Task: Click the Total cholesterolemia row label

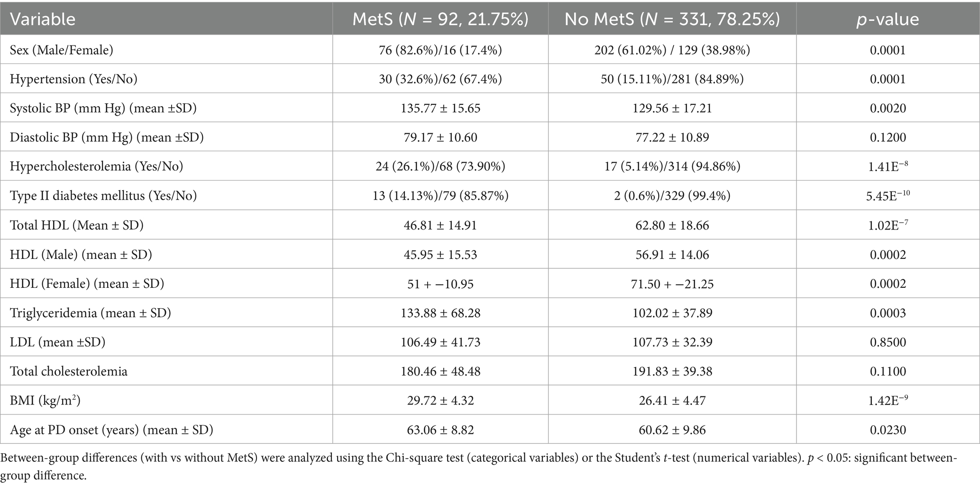Action: [69, 371]
